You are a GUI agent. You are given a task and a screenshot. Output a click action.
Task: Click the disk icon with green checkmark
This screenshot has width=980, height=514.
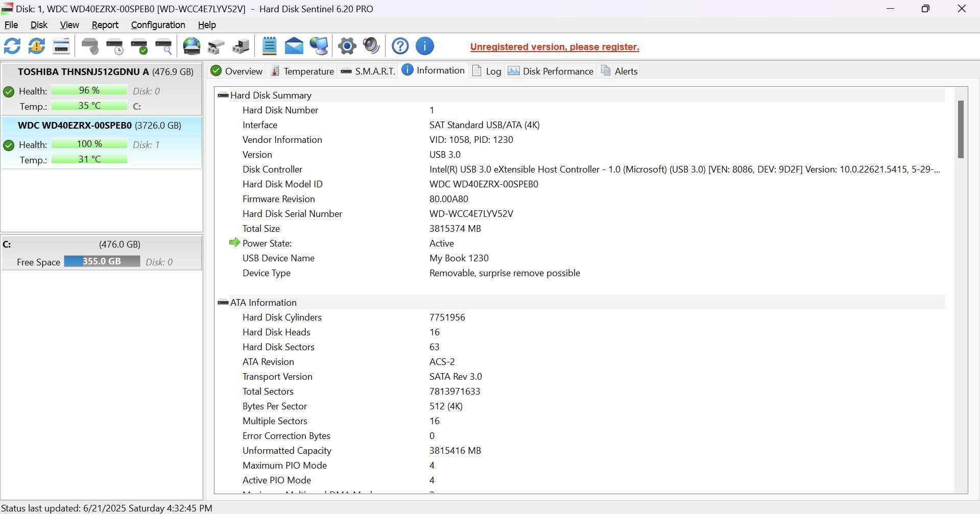pos(139,46)
